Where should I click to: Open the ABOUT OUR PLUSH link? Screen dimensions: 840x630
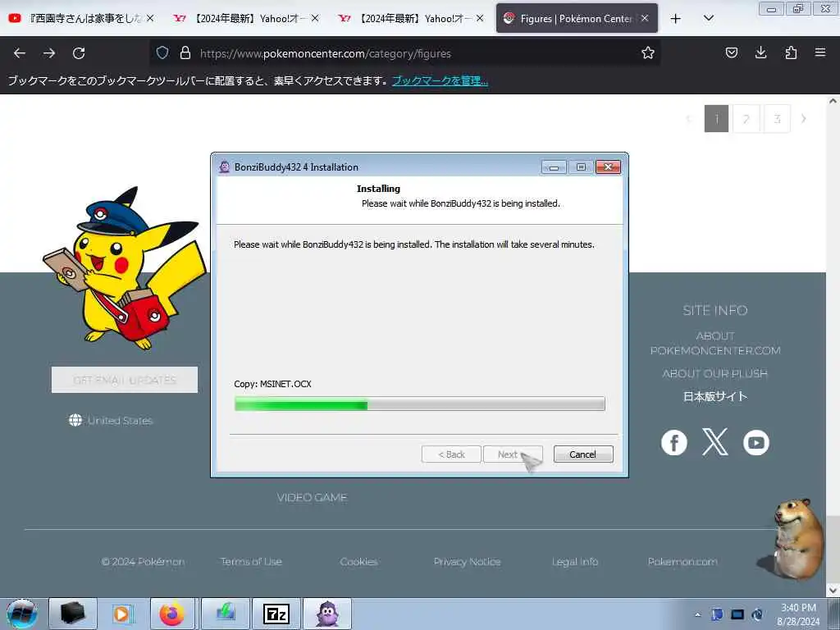tap(715, 373)
